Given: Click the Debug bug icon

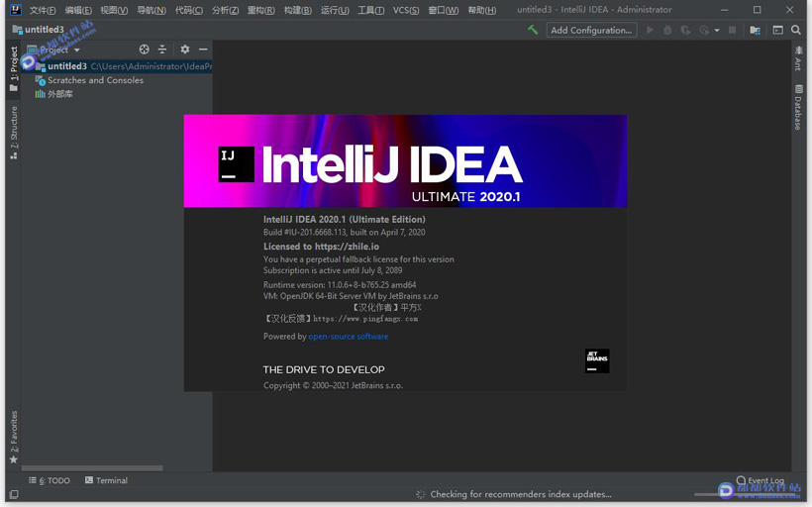Looking at the screenshot, I should click(x=667, y=30).
